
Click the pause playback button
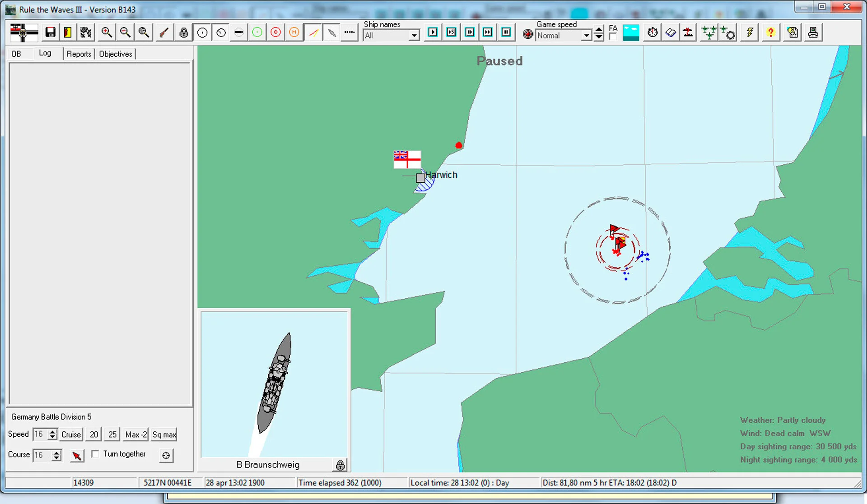(x=506, y=32)
